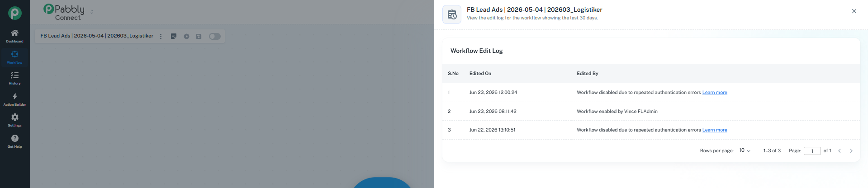Viewport: 868px width, 188px height.
Task: Select the Jun 23, 2026 08:11:42 date cell
Action: coord(493,111)
